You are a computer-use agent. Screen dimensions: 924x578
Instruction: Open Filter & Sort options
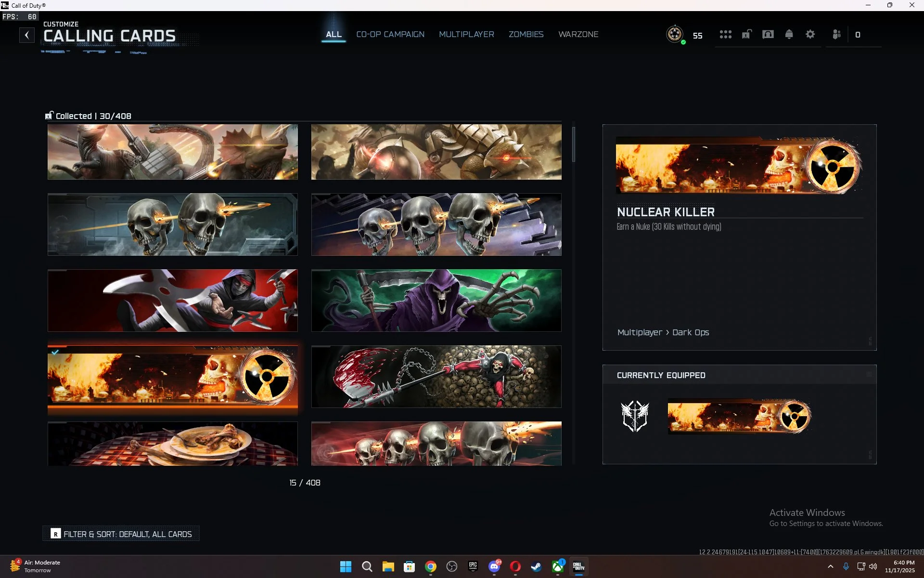[x=121, y=534]
